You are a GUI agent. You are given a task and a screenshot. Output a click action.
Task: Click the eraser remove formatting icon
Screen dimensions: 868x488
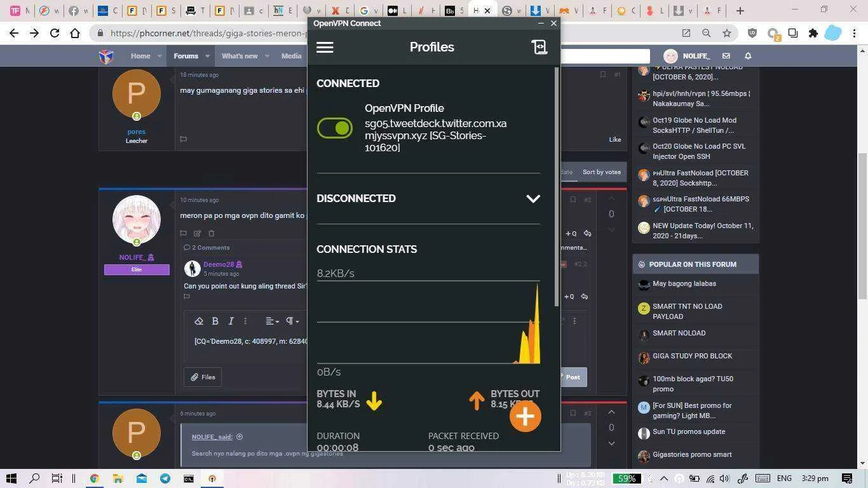pos(199,321)
